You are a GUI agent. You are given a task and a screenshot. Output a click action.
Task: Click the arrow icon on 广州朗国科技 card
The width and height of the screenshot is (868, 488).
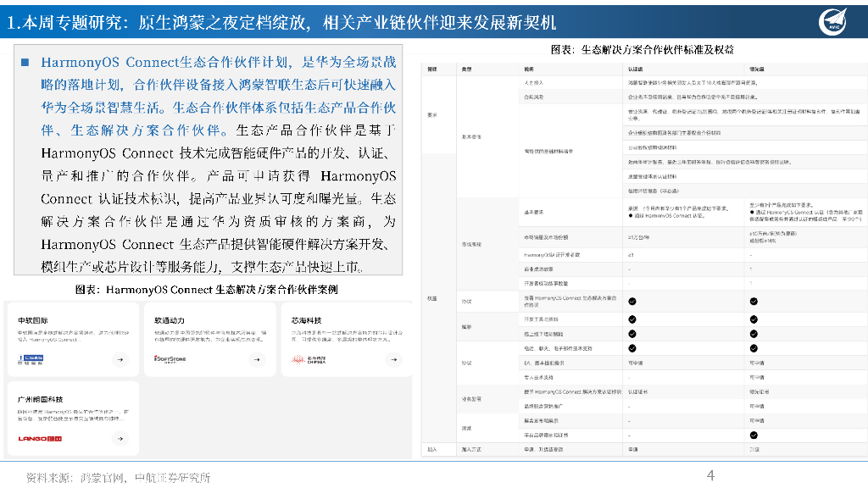[x=120, y=438]
